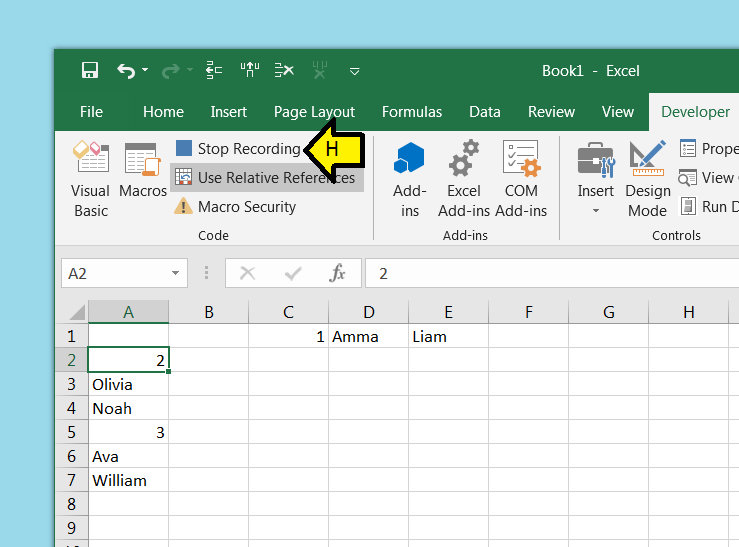Toggle Use Relative References option
This screenshot has height=547, width=739.
(266, 178)
